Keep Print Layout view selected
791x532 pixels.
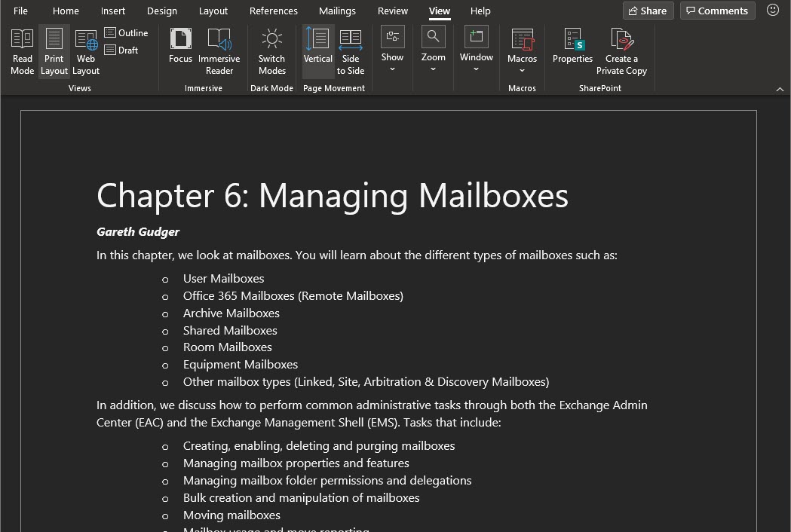(54, 50)
